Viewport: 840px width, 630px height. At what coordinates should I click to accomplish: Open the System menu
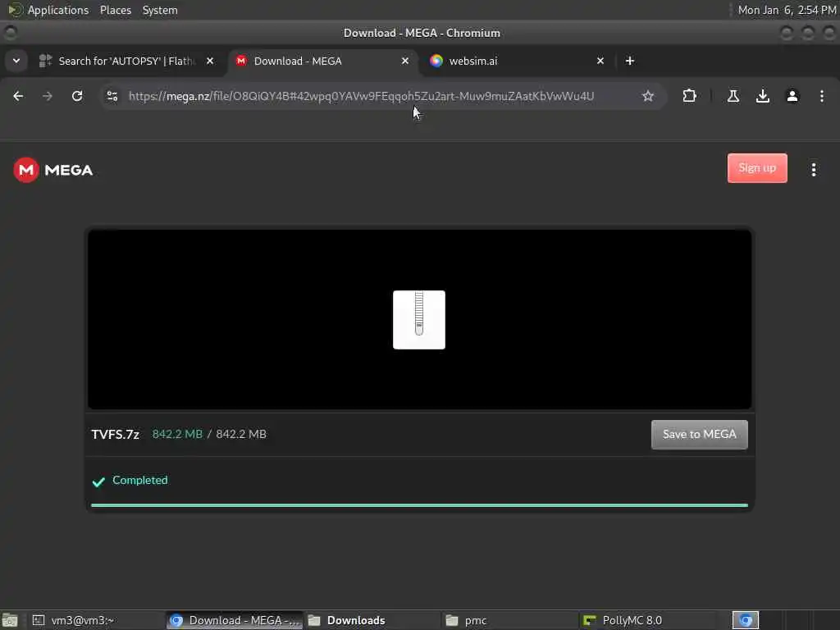160,10
